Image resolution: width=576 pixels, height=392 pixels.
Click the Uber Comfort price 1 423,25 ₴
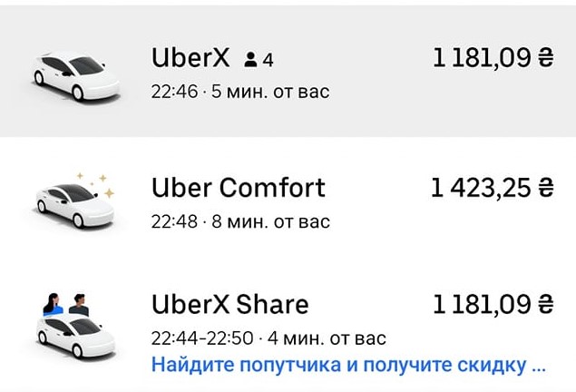click(x=492, y=188)
